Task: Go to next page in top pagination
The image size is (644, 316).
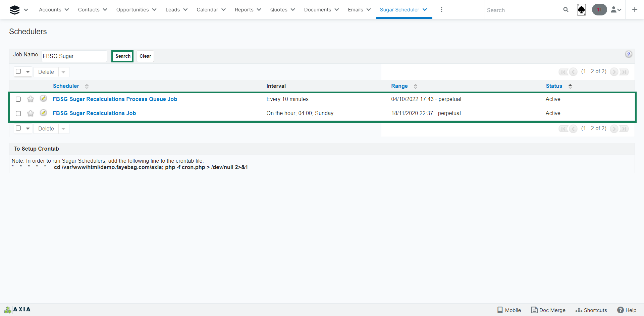Action: click(x=614, y=72)
